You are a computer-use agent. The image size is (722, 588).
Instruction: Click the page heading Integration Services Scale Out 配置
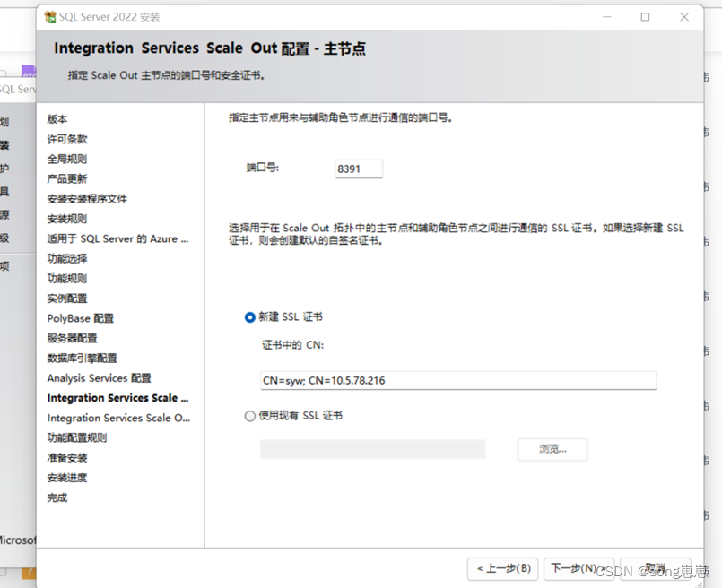point(210,48)
